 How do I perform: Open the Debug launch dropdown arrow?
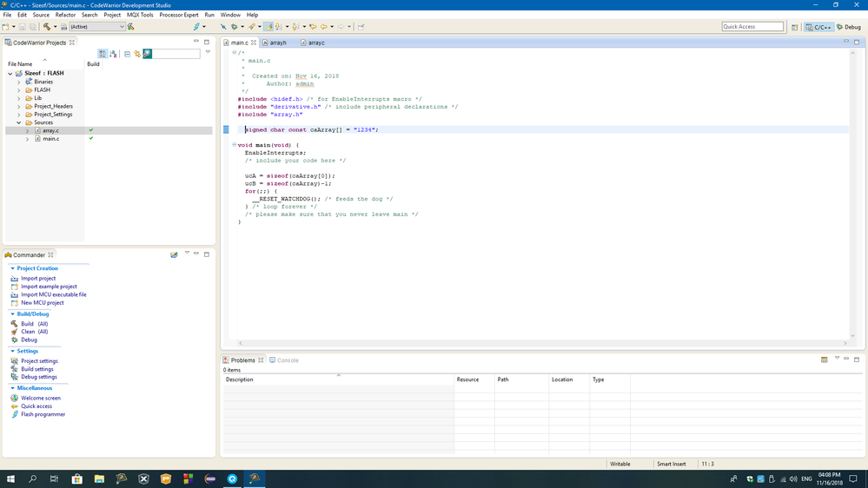242,27
